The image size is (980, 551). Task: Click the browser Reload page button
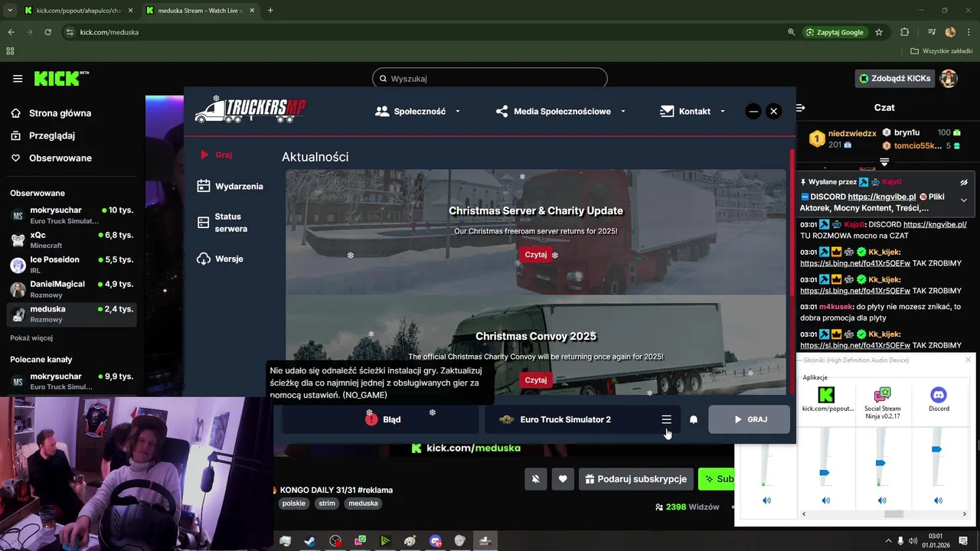[47, 32]
